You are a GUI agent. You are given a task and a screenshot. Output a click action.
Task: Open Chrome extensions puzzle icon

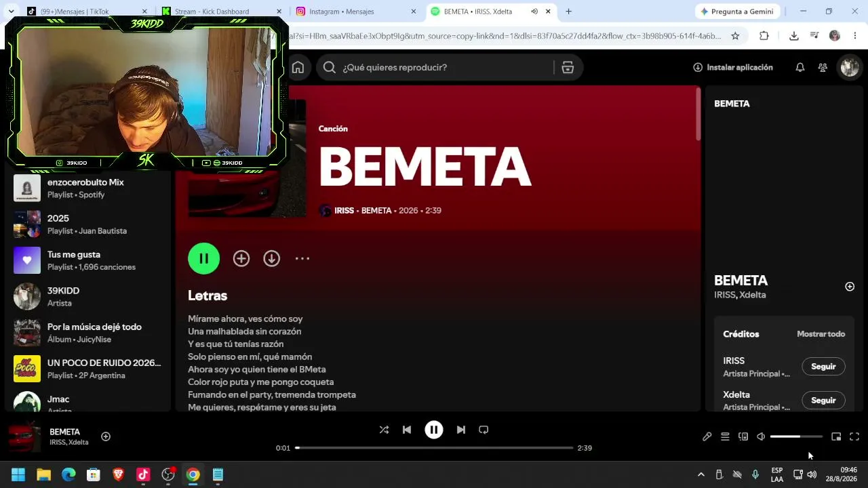point(764,36)
